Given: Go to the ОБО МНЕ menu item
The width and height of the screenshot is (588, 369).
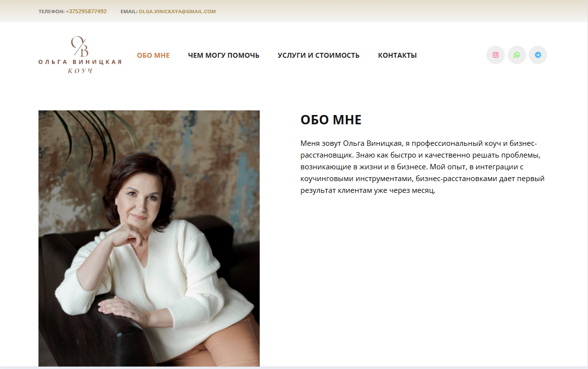Looking at the screenshot, I should click(153, 55).
